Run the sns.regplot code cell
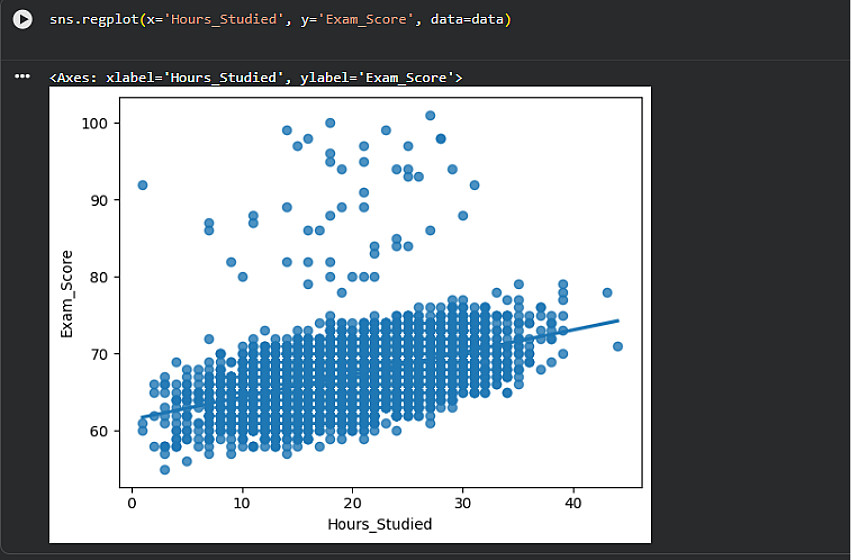This screenshot has height=560, width=851. [x=22, y=20]
